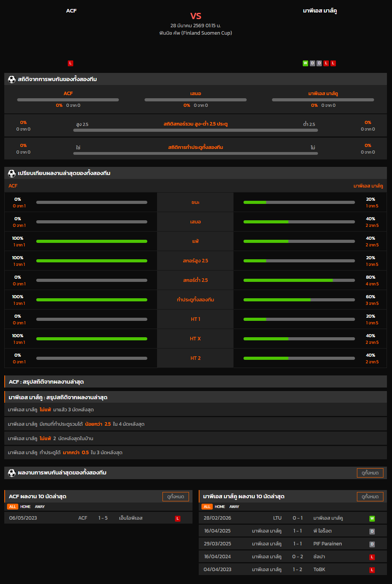Click the D result badge in PIF Parainen row
Image resolution: width=392 pixels, height=584 pixels.
click(x=372, y=544)
